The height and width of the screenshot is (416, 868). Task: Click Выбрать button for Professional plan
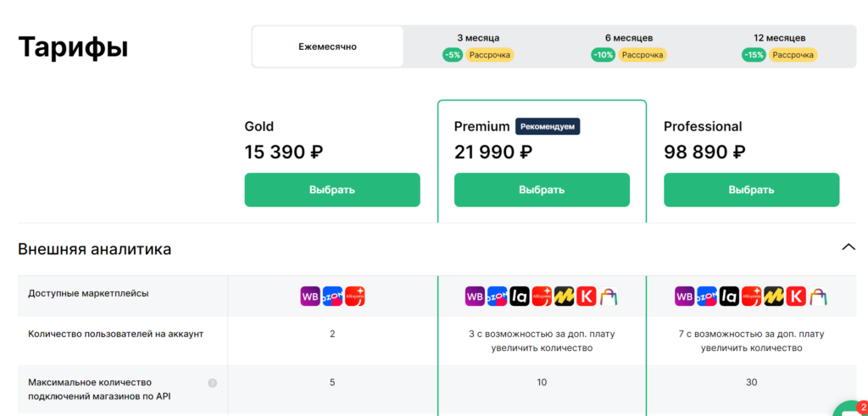tap(751, 190)
